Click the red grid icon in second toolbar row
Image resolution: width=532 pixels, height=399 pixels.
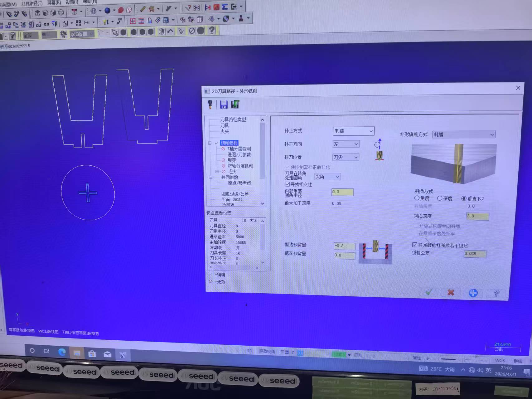pyautogui.click(x=133, y=21)
